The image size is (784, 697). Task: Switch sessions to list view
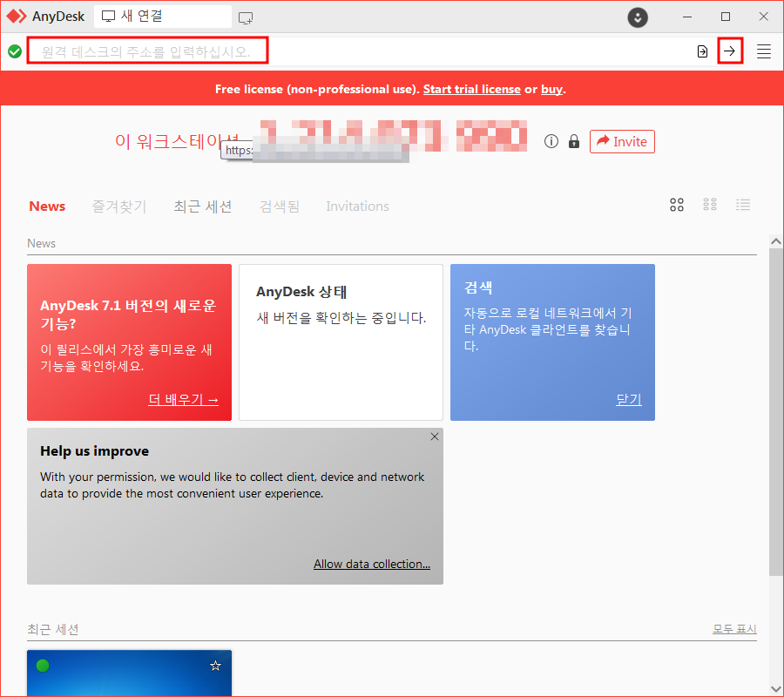(743, 205)
